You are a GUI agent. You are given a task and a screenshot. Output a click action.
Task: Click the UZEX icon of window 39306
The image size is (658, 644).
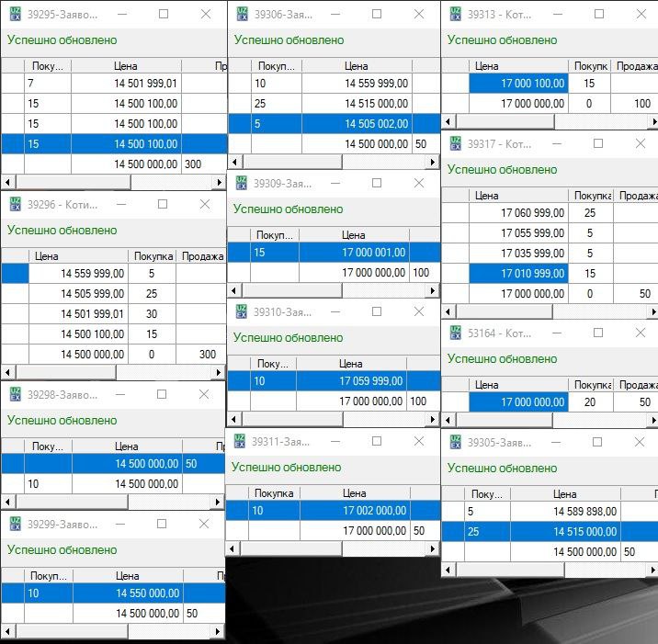pos(242,14)
